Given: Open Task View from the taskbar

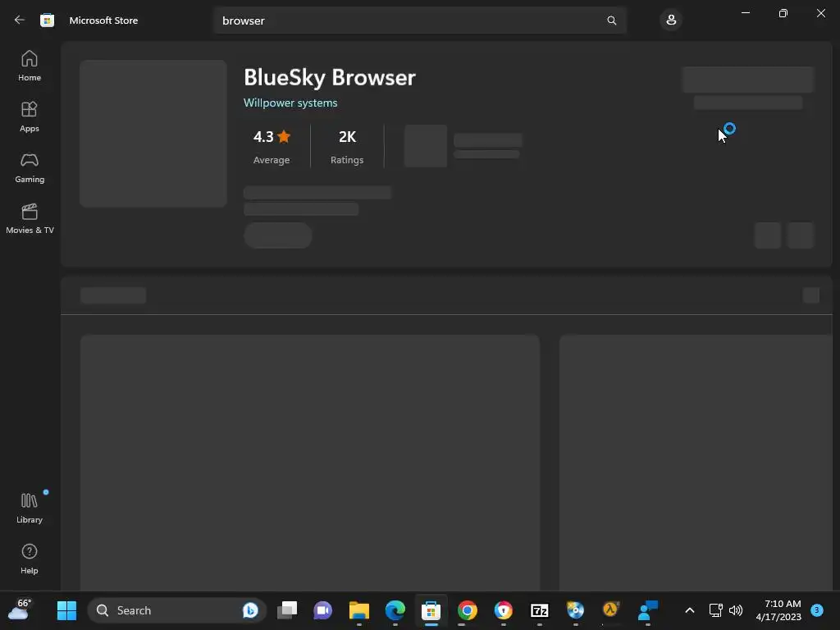Looking at the screenshot, I should [x=287, y=610].
